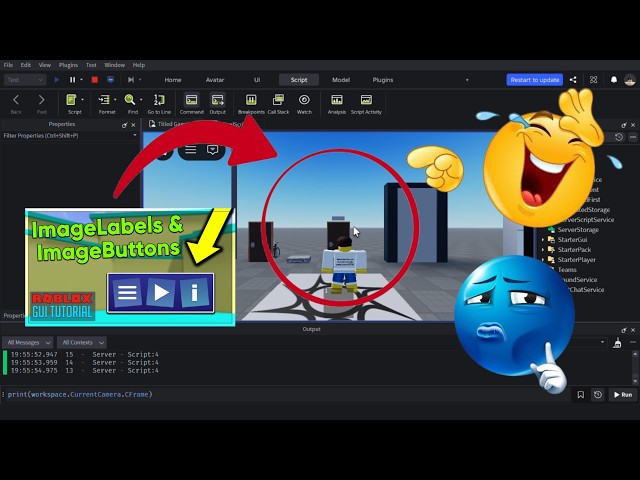Pop out the Properties panel

(x=124, y=125)
